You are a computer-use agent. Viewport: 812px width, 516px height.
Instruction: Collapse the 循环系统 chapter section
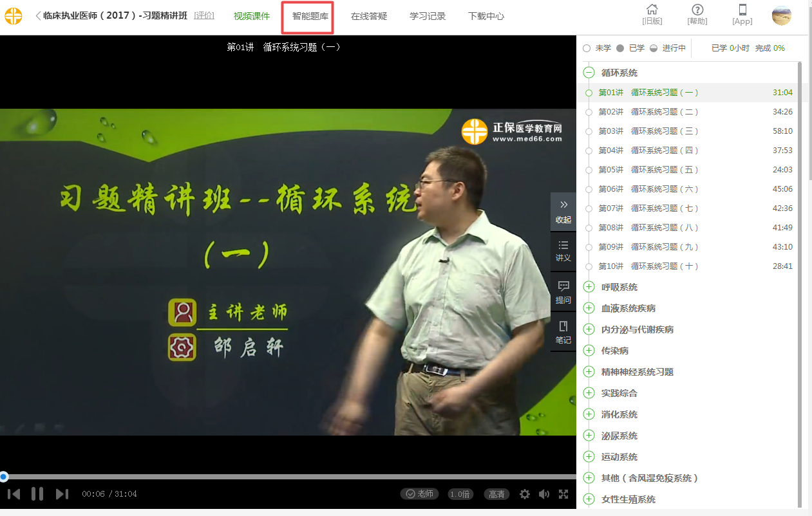click(x=589, y=73)
